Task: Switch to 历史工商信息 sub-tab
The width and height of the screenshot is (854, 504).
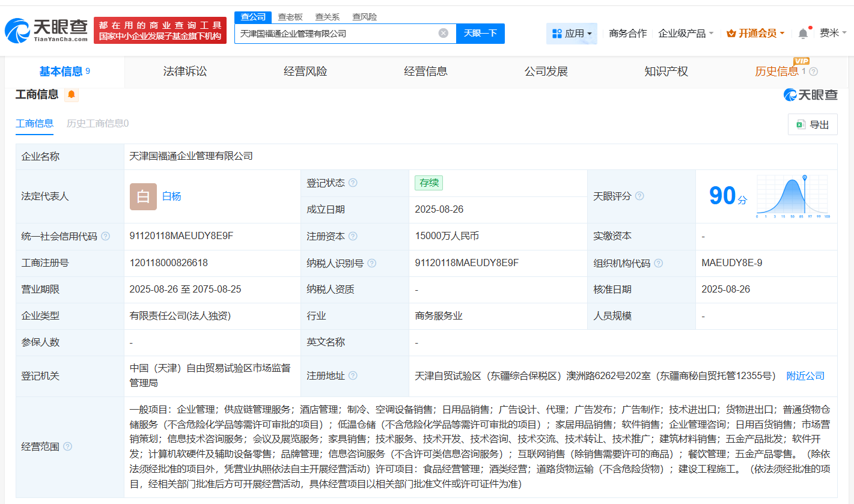Action: tap(96, 123)
